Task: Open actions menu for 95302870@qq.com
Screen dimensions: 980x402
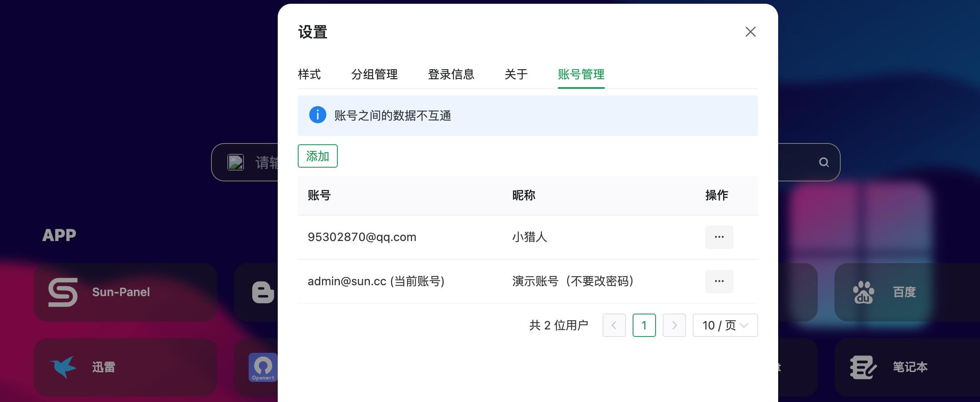Action: [719, 237]
